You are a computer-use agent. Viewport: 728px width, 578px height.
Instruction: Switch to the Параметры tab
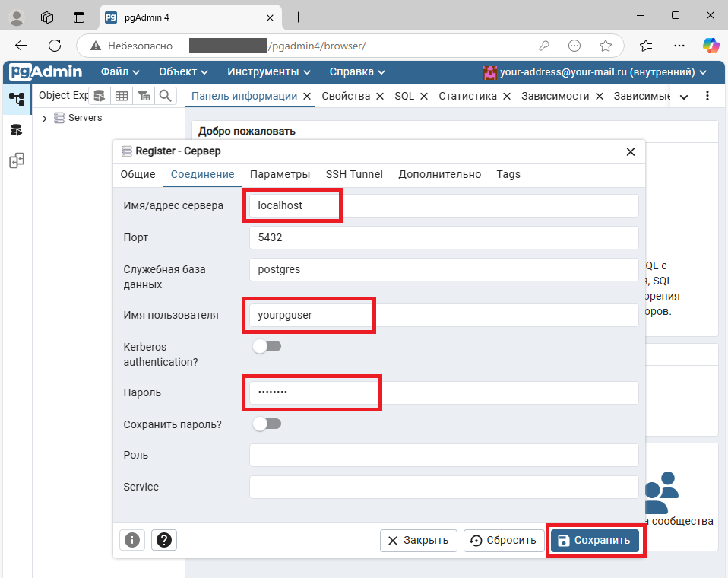coord(280,174)
